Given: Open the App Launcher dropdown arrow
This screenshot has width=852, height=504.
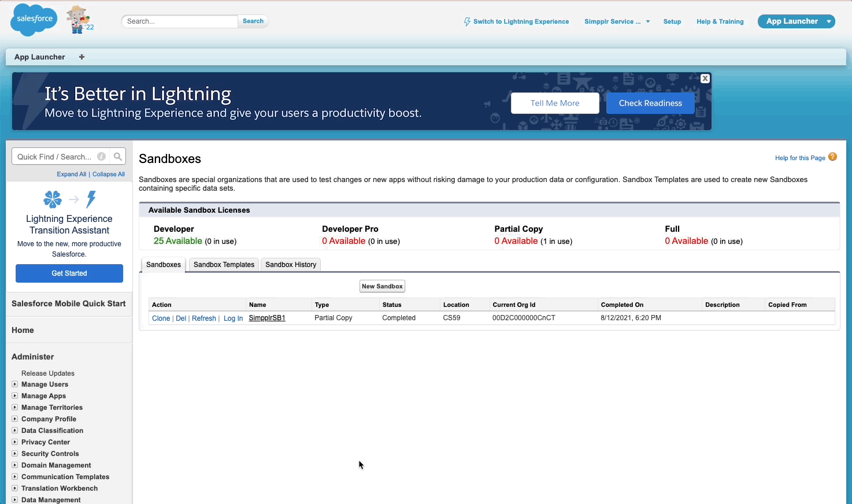Looking at the screenshot, I should tap(829, 22).
